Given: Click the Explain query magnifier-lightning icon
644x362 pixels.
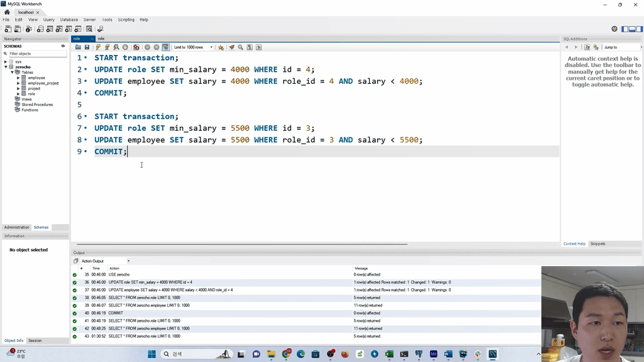Looking at the screenshot, I should tap(116, 48).
